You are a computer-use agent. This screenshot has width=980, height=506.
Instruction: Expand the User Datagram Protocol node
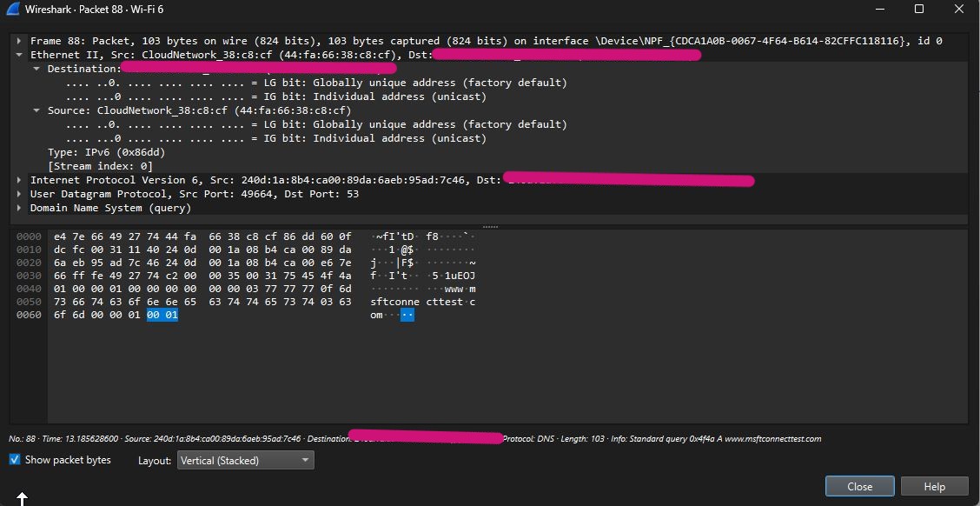(x=21, y=194)
